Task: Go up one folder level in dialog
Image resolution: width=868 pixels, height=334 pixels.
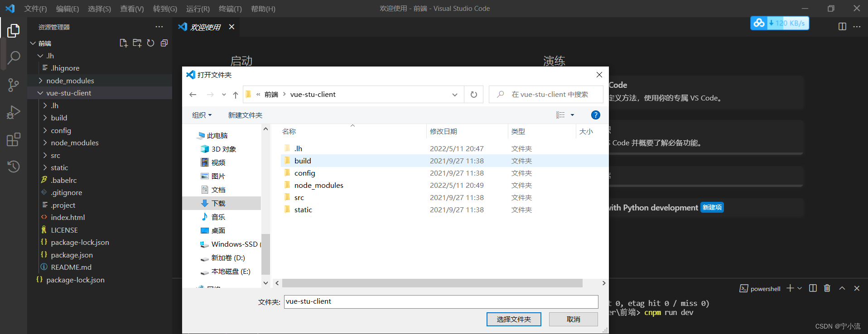Action: coord(236,95)
